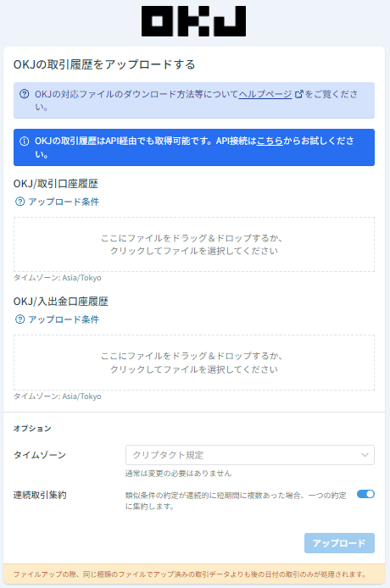Click the 連続取引集約 label text

click(40, 495)
